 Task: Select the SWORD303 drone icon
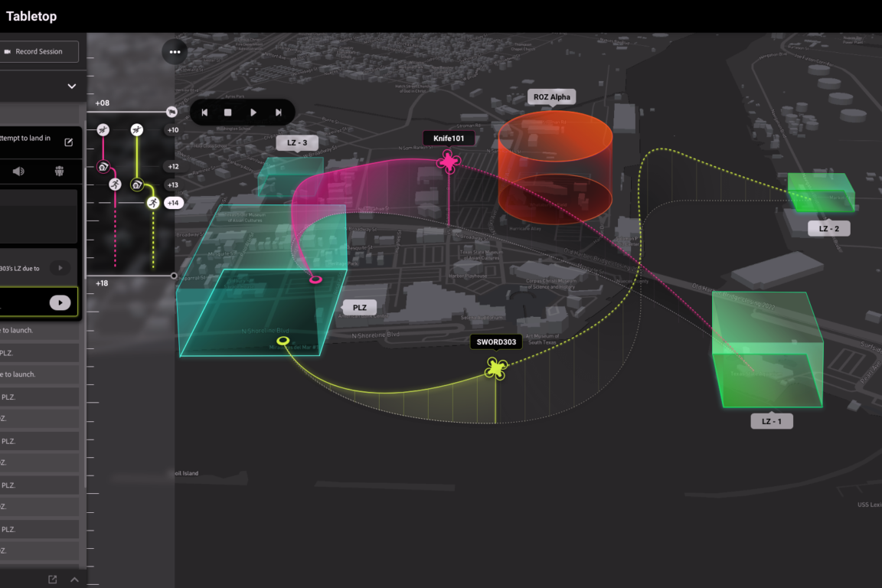click(x=496, y=368)
